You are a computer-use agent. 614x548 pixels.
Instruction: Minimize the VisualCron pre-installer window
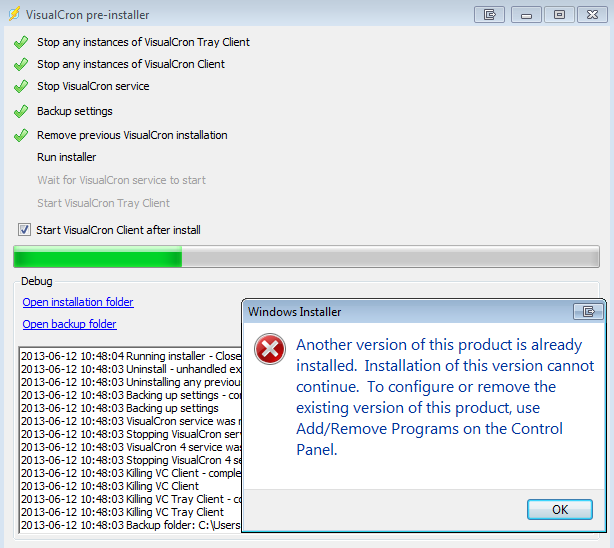(526, 15)
